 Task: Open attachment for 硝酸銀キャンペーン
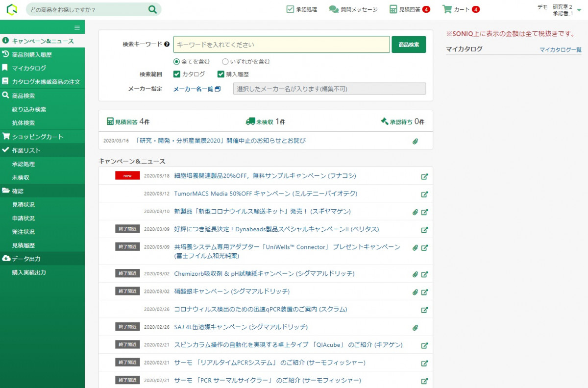415,292
